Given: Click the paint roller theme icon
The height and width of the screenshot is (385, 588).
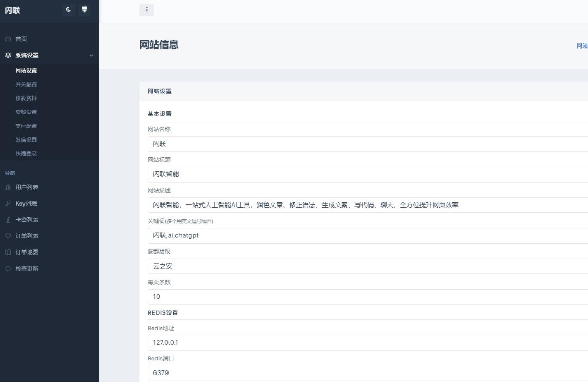Looking at the screenshot, I should pyautogui.click(x=84, y=9).
